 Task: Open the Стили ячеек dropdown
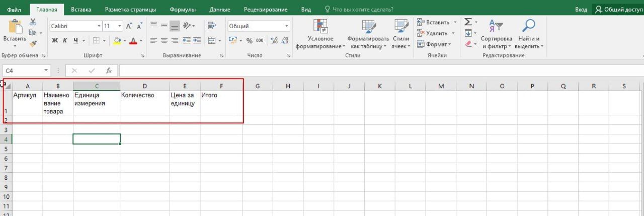tap(401, 34)
